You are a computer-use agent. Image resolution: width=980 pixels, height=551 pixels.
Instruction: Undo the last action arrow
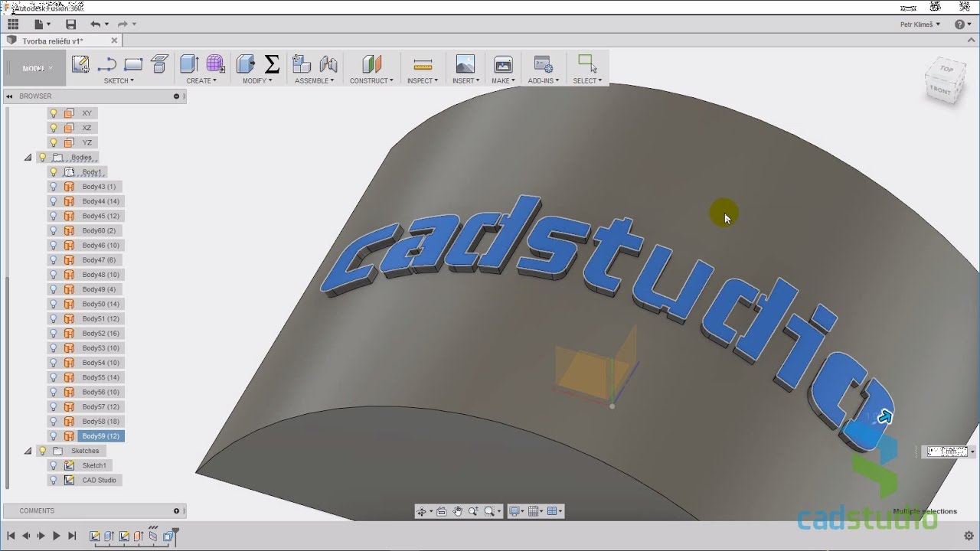[x=96, y=24]
